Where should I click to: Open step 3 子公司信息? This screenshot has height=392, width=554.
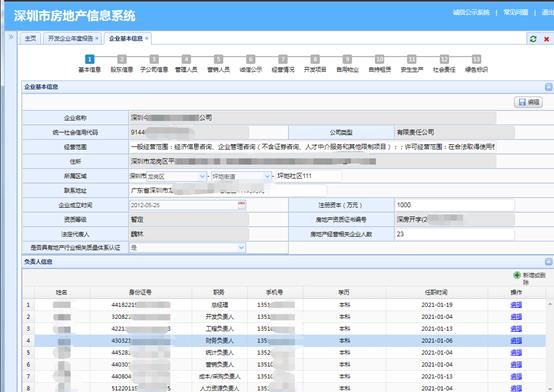click(154, 64)
